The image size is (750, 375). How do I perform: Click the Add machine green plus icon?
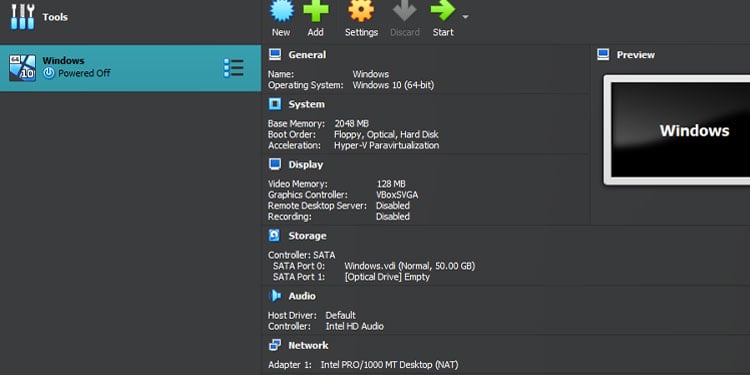click(x=316, y=11)
